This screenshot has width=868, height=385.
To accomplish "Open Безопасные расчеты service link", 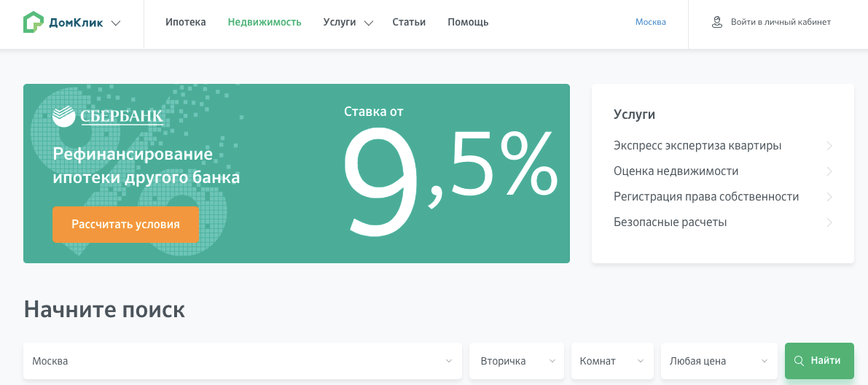I will click(x=670, y=222).
